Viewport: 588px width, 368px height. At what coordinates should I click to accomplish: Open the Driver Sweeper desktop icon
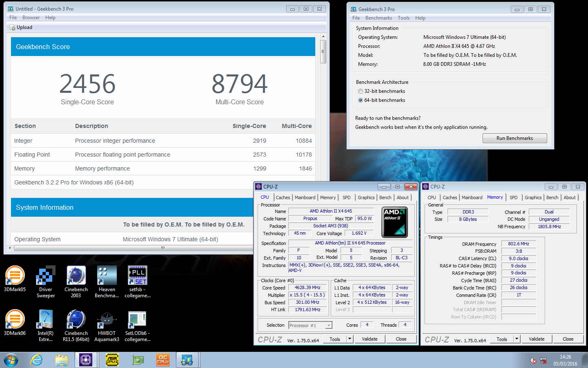pyautogui.click(x=46, y=282)
